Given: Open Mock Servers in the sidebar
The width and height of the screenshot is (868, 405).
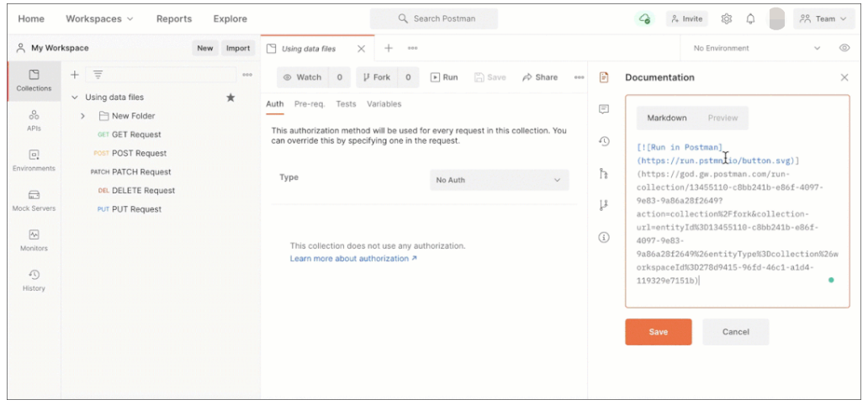Looking at the screenshot, I should point(34,200).
